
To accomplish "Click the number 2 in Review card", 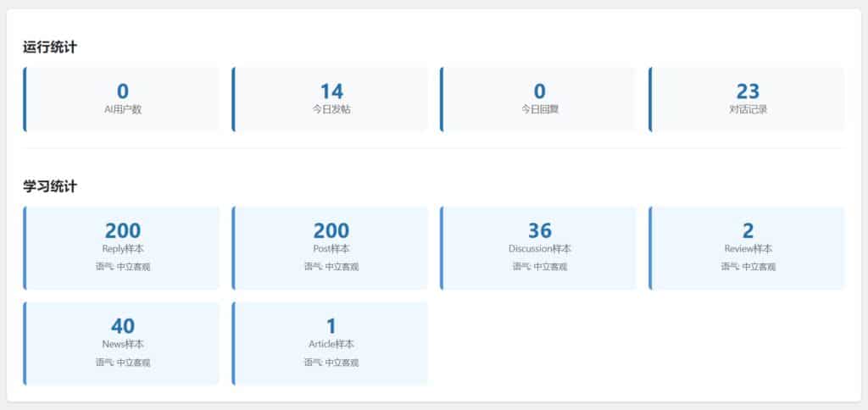I will (x=748, y=230).
